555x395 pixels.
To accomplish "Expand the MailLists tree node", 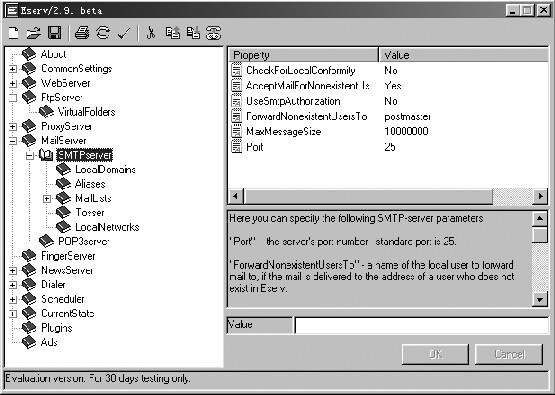I will click(47, 199).
